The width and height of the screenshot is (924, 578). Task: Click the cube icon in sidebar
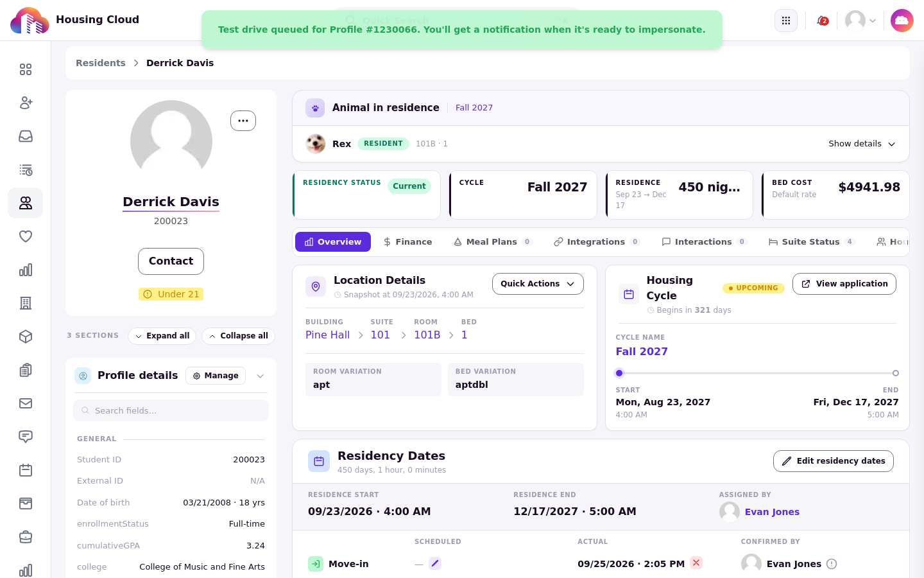click(26, 337)
